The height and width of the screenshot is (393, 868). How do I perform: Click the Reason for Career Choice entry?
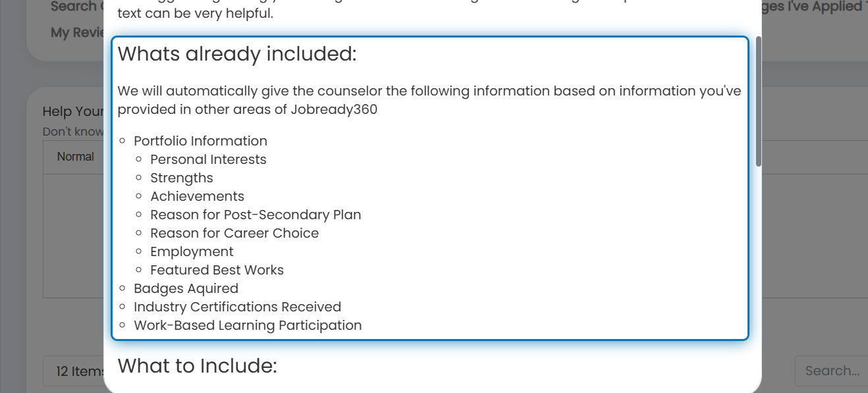pos(234,233)
